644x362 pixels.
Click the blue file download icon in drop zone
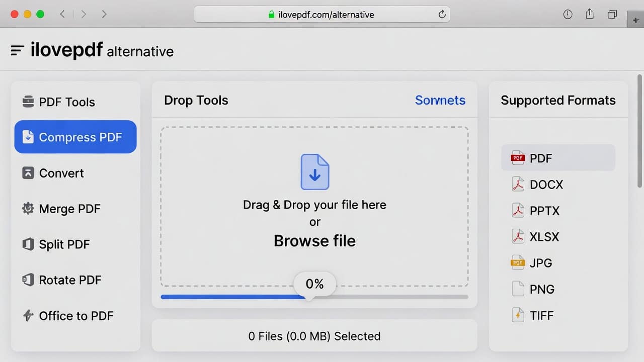point(315,172)
